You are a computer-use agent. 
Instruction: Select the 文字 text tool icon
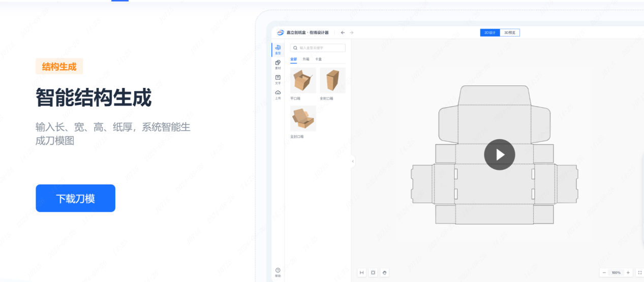click(x=278, y=79)
